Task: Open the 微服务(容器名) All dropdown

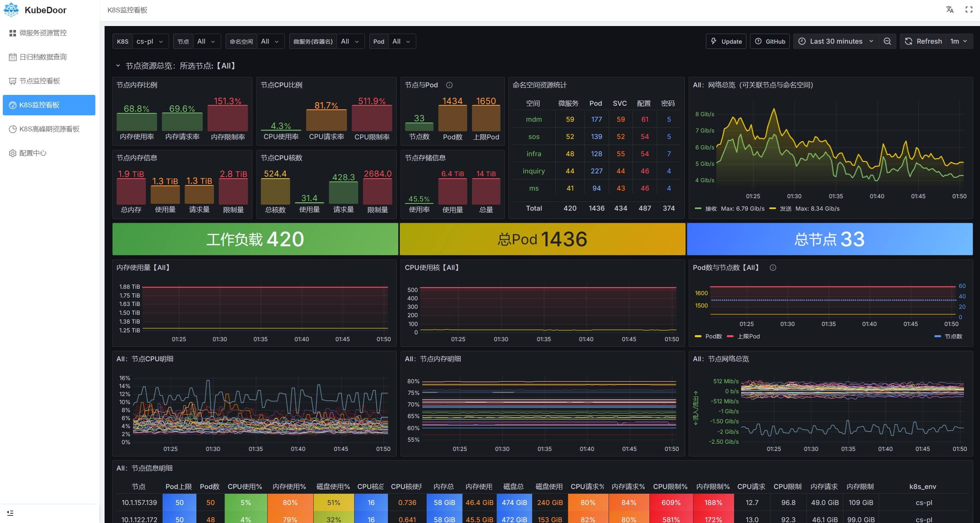Action: pos(351,41)
